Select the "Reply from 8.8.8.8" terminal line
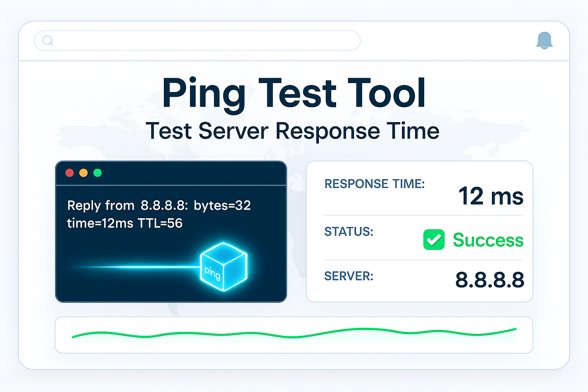 point(159,206)
